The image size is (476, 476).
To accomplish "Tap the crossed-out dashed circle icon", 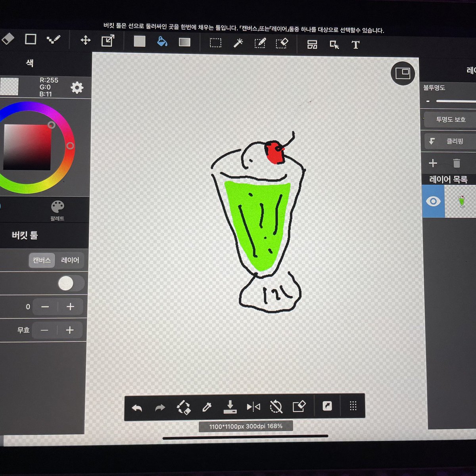I will 276,407.
